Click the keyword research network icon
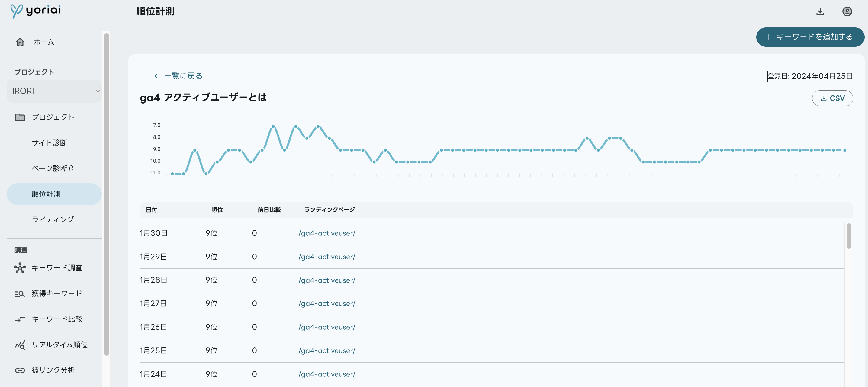This screenshot has height=387, width=868. [20, 268]
